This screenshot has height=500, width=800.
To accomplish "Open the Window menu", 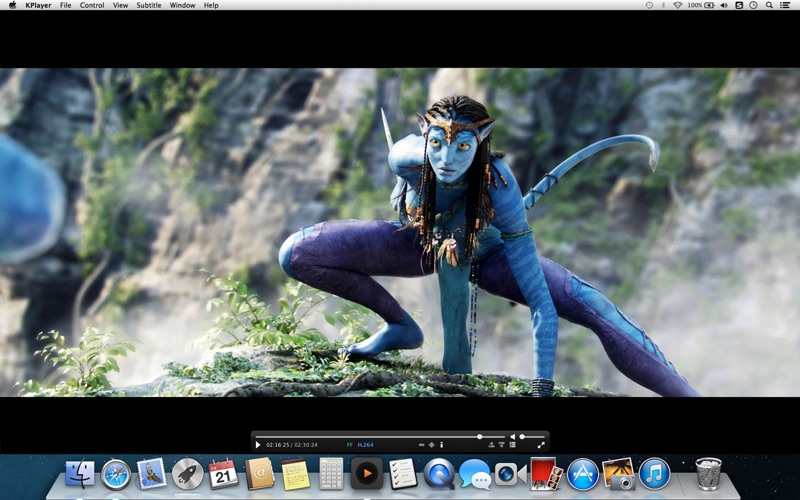I will coord(182,5).
